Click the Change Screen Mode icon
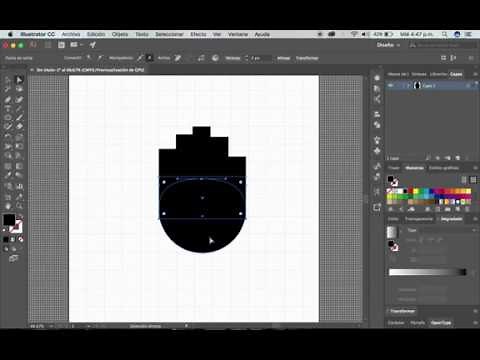The width and height of the screenshot is (480, 360). pyautogui.click(x=13, y=258)
